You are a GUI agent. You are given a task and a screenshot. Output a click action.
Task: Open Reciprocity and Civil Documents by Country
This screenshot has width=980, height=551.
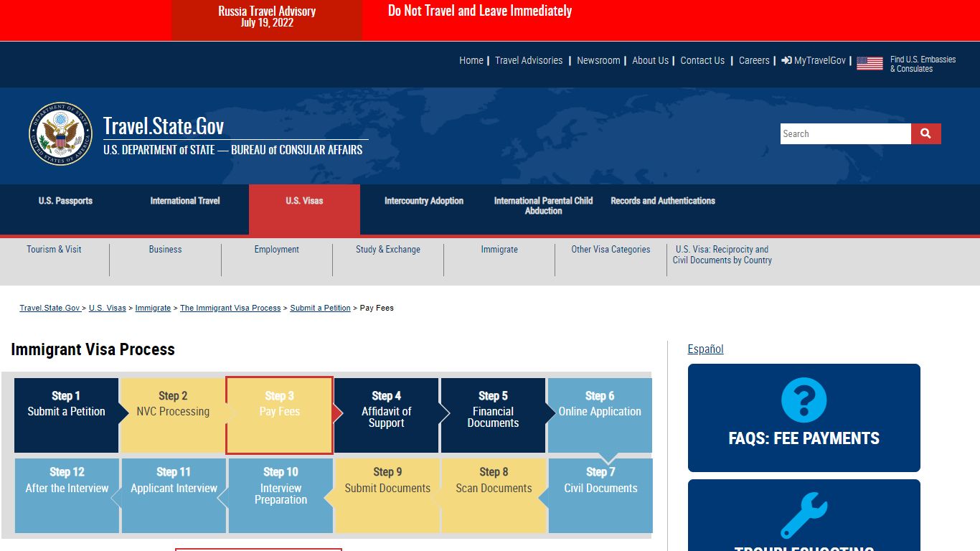pyautogui.click(x=722, y=255)
